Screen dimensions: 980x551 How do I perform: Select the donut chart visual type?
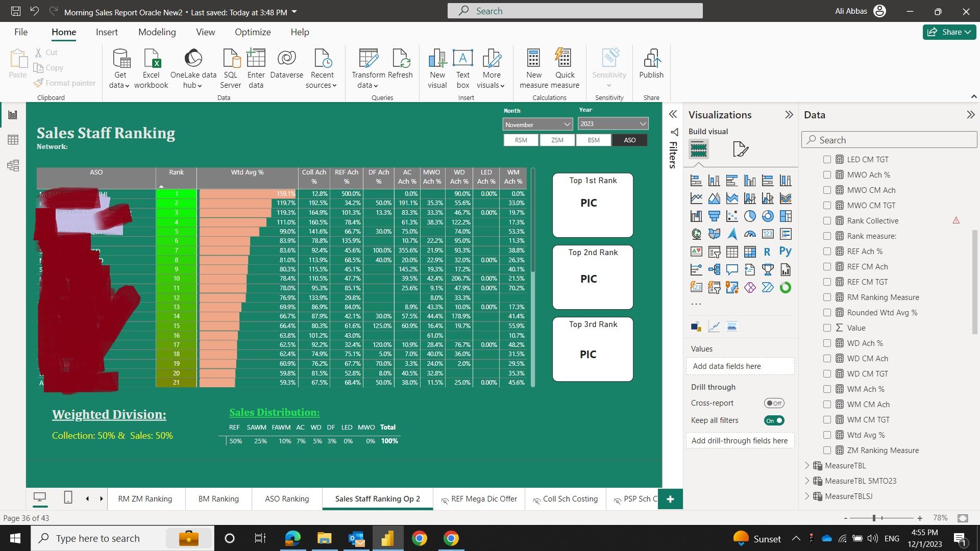click(x=768, y=216)
